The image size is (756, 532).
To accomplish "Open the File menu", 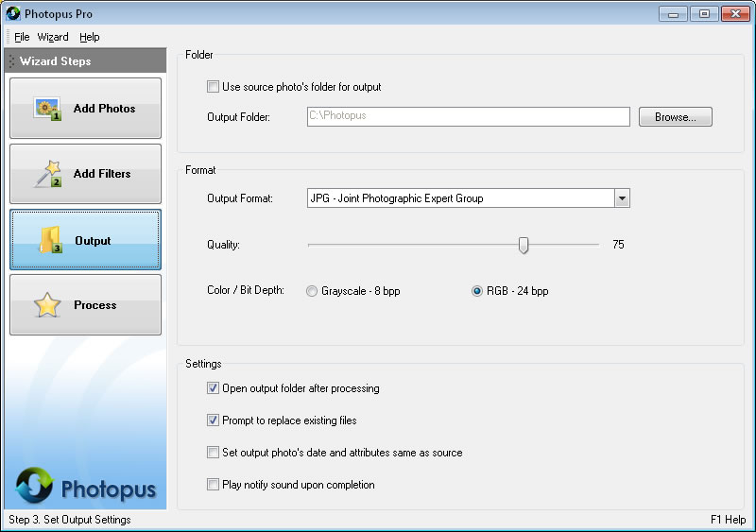I will click(x=22, y=37).
